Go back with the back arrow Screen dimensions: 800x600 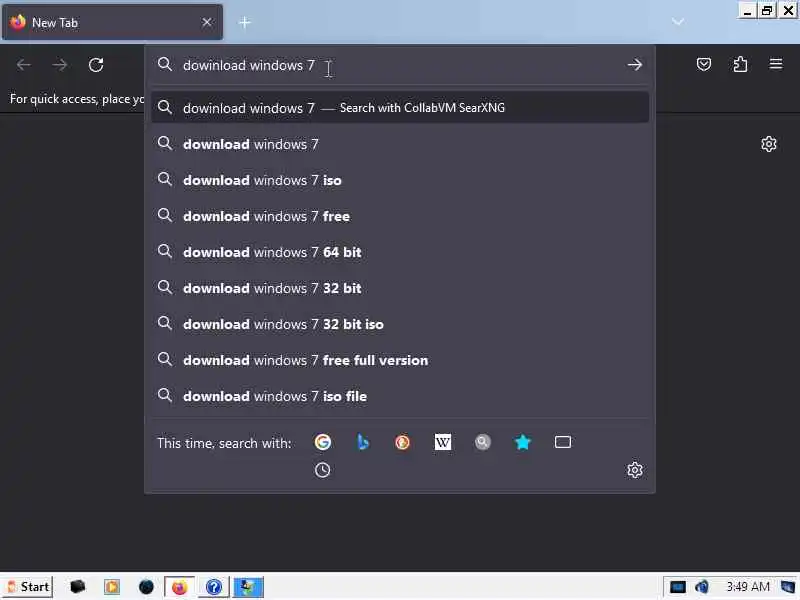pos(23,65)
